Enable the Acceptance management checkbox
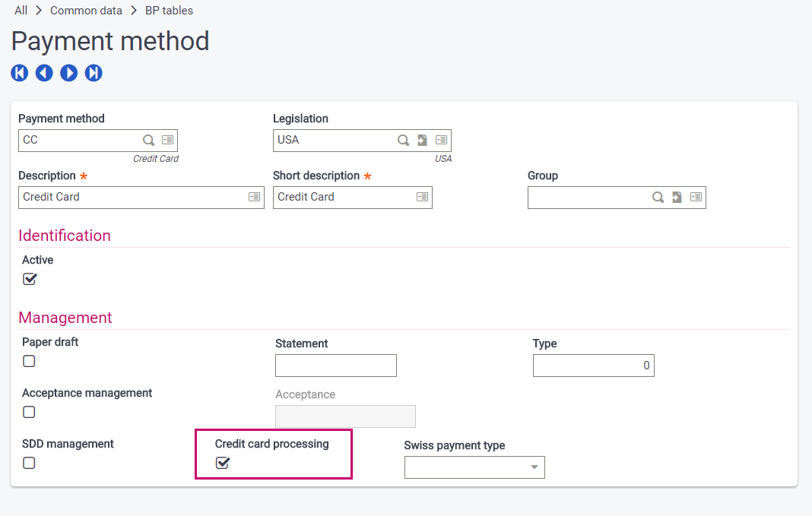This screenshot has width=812, height=516. [x=29, y=412]
